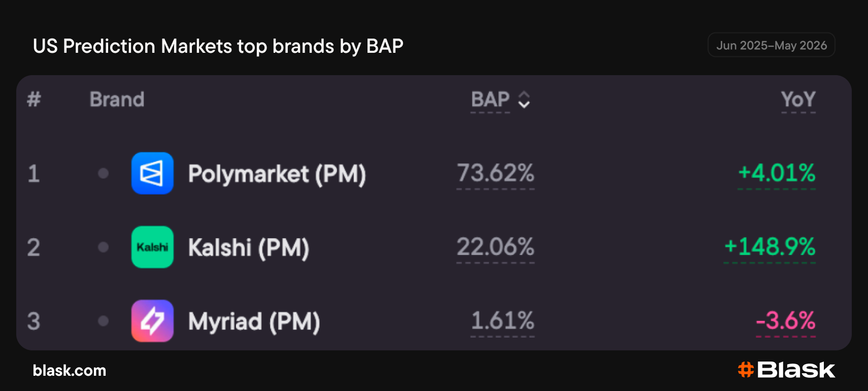Click Myriad's -3.6% YoY value
The height and width of the screenshot is (391, 868).
click(x=786, y=321)
